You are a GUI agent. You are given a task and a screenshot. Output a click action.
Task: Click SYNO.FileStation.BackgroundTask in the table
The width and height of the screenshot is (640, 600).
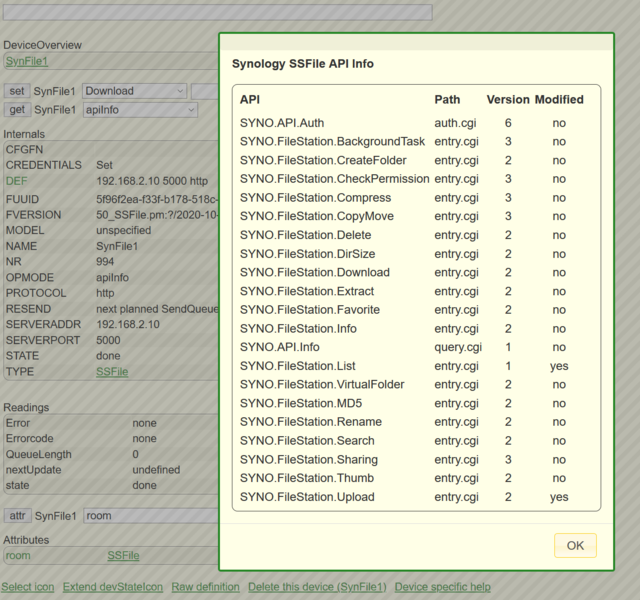332,141
